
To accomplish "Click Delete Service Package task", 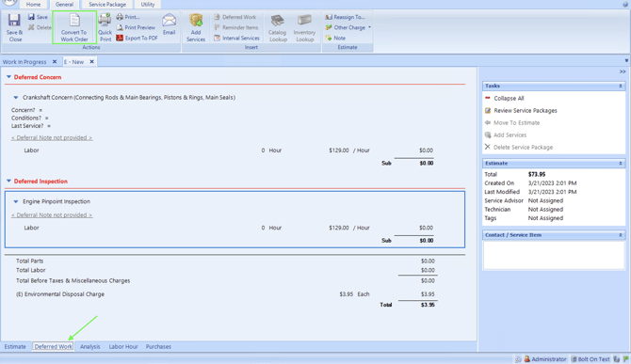I will pyautogui.click(x=519, y=147).
